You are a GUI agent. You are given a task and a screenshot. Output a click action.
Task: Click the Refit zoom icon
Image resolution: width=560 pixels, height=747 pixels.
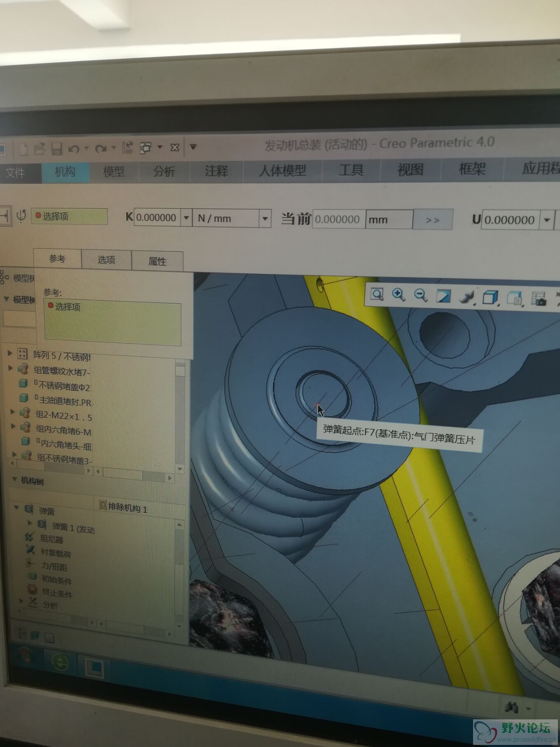click(x=377, y=294)
